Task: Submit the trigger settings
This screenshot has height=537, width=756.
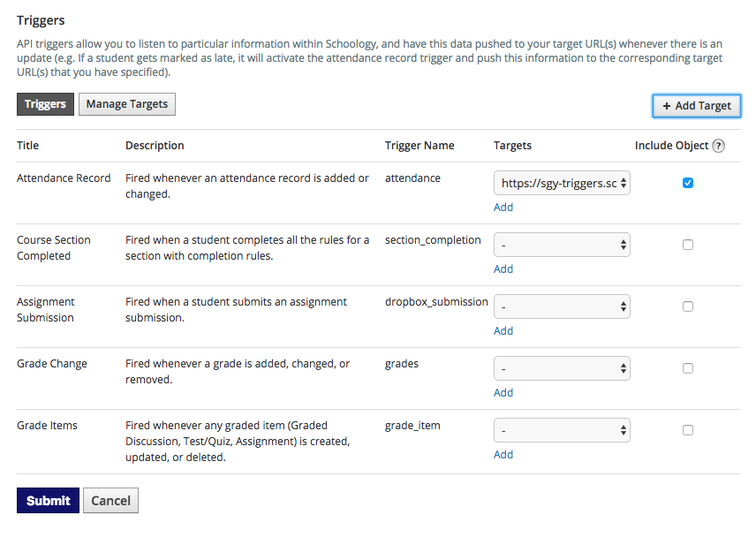Action: (48, 501)
